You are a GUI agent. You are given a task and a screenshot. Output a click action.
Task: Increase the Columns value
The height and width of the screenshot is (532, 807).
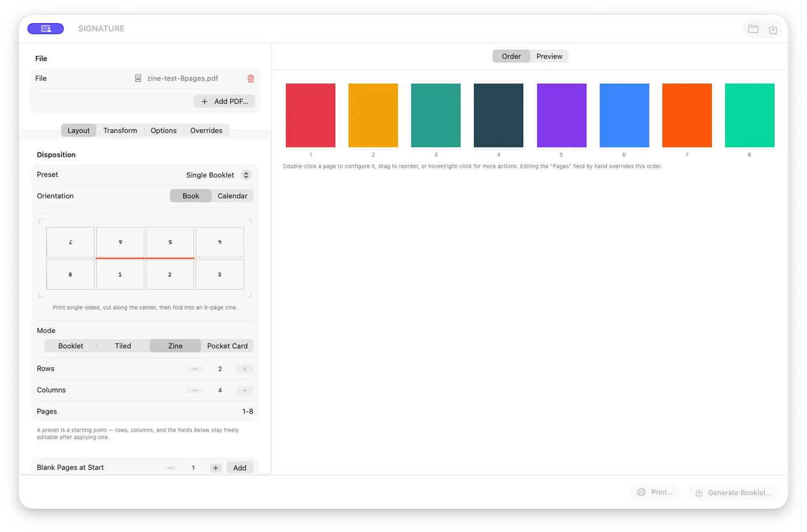pos(244,390)
